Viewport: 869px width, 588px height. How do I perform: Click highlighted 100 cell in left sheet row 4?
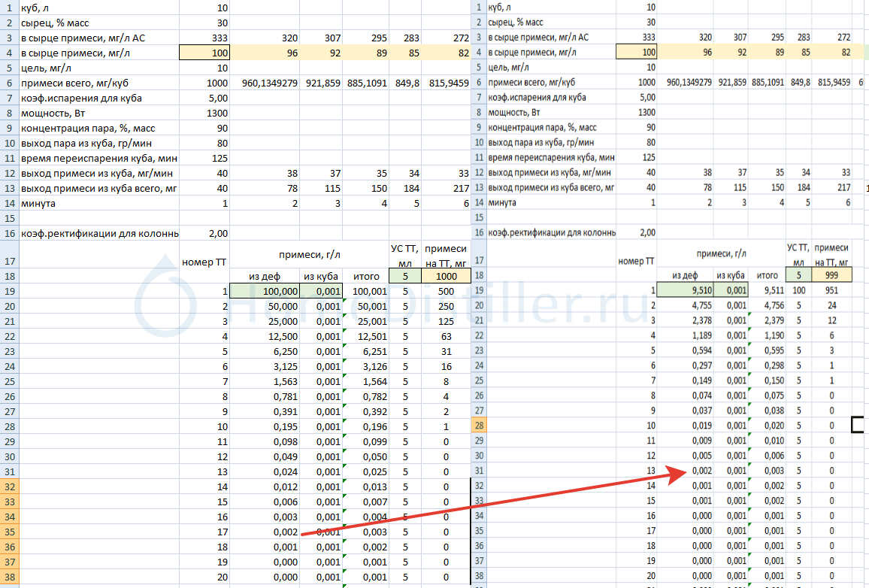(204, 53)
